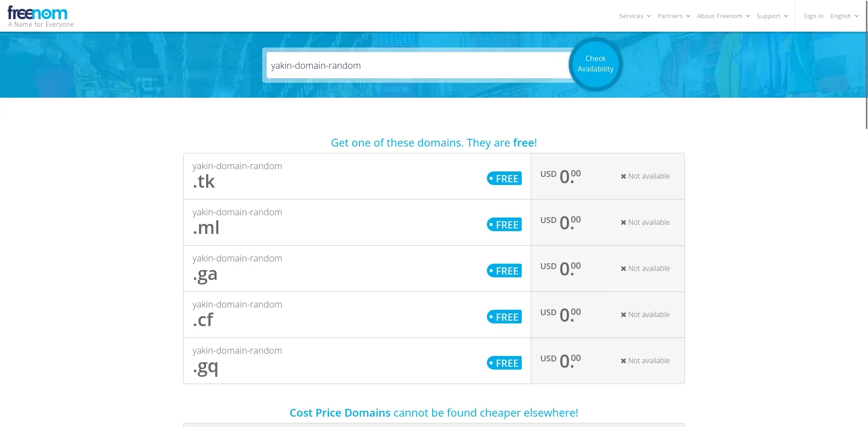Expand the About Freenom menu

[723, 16]
